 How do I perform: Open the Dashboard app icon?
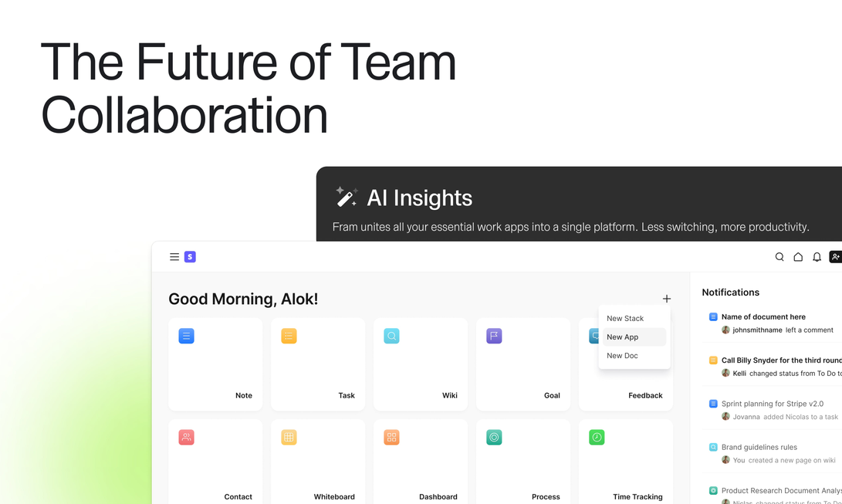point(391,438)
